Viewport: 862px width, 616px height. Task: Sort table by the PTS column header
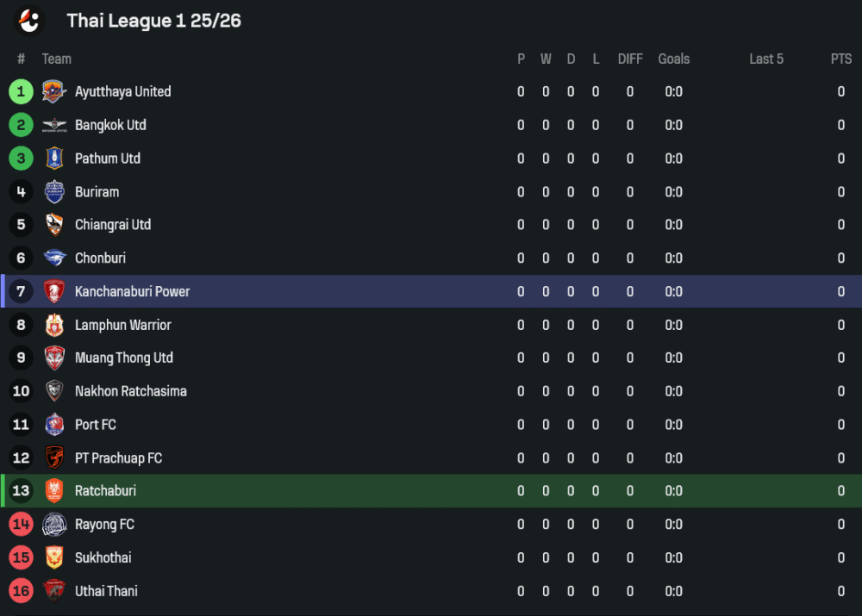pos(841,59)
